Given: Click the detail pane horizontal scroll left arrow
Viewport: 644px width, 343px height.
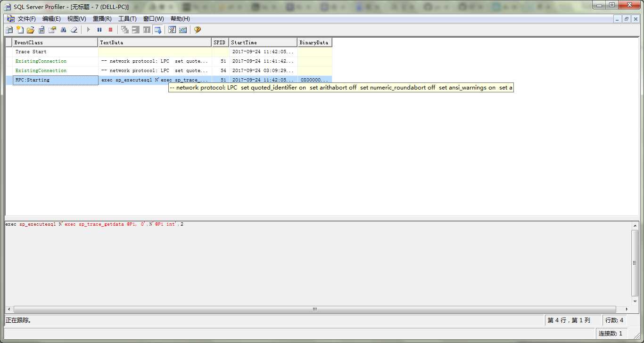Looking at the screenshot, I should 9,310.
